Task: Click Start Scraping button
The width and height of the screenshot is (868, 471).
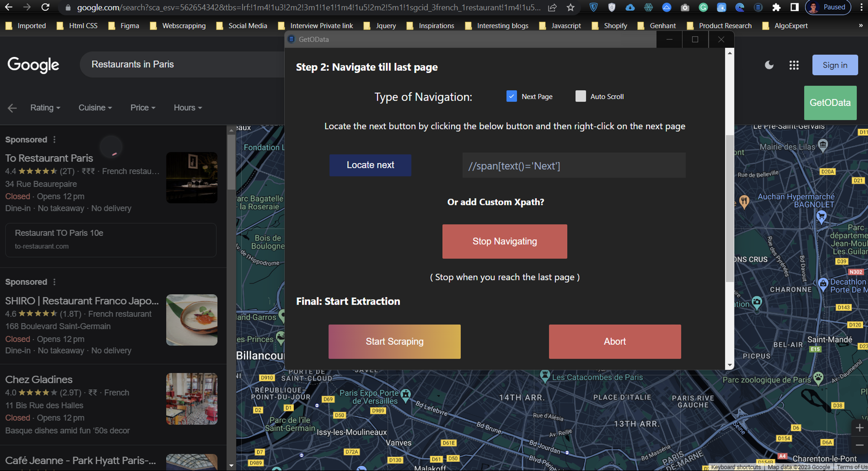Action: pos(395,342)
